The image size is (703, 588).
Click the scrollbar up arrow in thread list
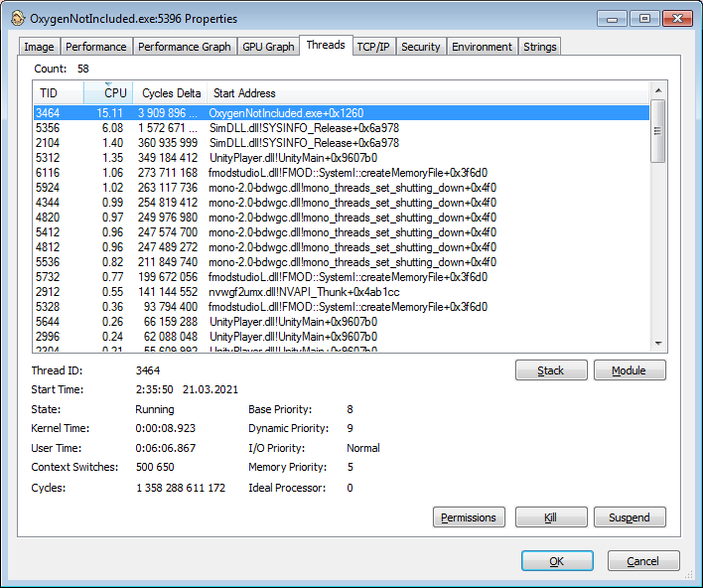[x=658, y=90]
